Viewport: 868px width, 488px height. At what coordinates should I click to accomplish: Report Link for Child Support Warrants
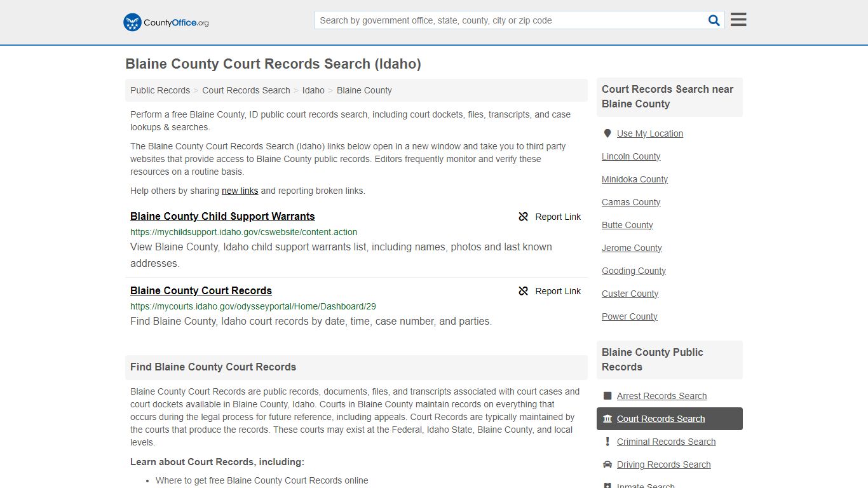click(x=550, y=217)
